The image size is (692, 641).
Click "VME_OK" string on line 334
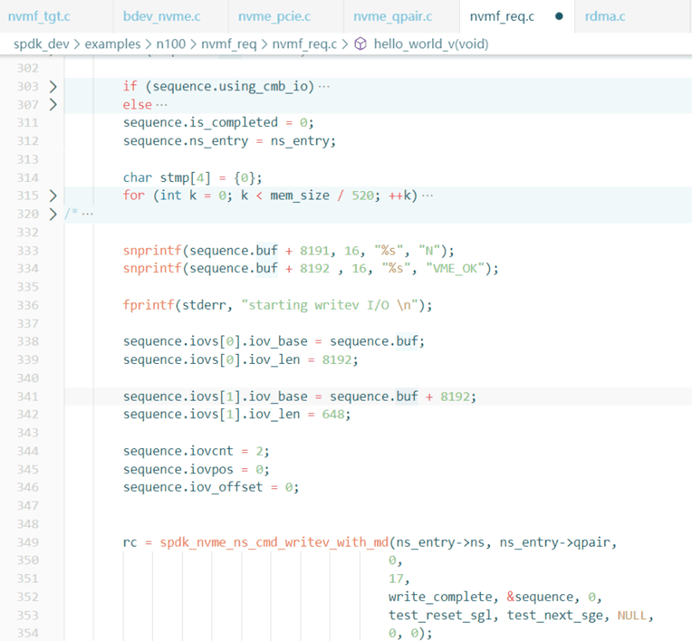pyautogui.click(x=455, y=268)
